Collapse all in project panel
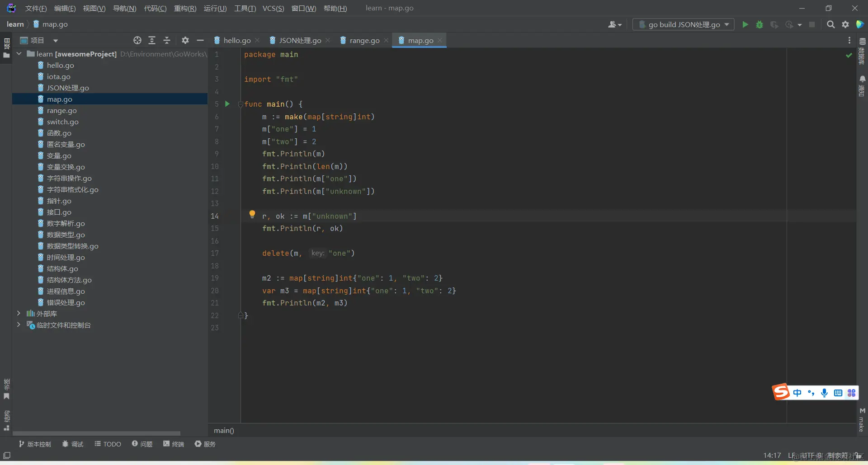The height and width of the screenshot is (465, 868). (167, 41)
